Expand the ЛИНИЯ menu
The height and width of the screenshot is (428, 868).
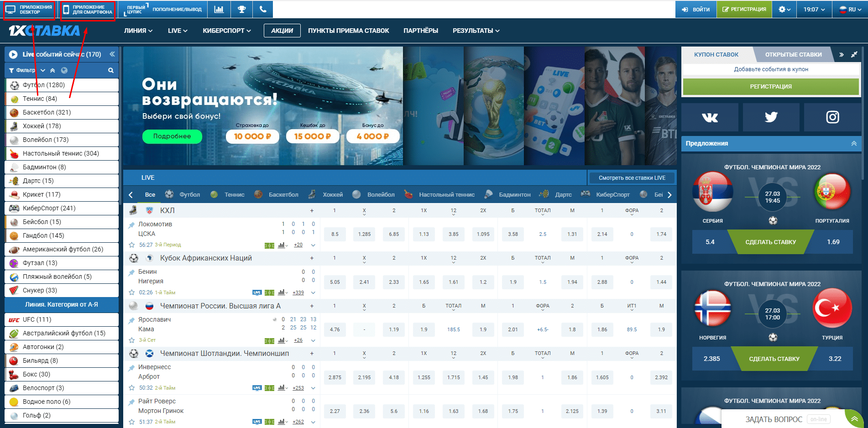(x=138, y=31)
